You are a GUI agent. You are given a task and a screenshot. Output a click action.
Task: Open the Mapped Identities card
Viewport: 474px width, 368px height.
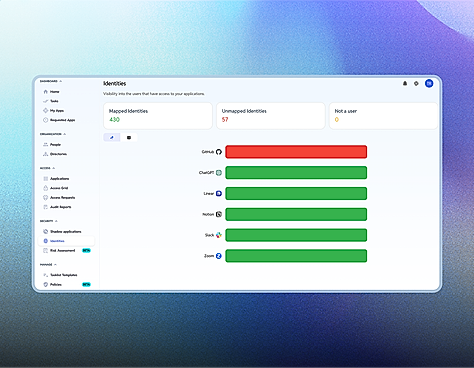pyautogui.click(x=158, y=116)
